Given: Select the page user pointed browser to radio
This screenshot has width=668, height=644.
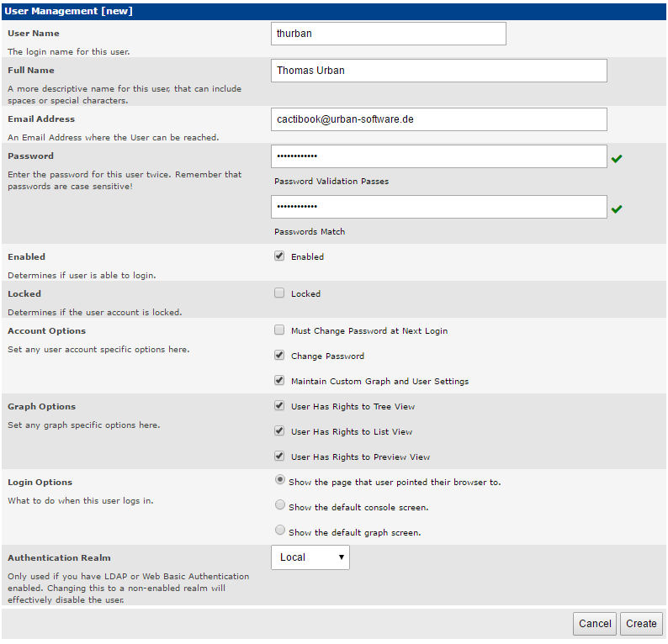Looking at the screenshot, I should tap(280, 480).
